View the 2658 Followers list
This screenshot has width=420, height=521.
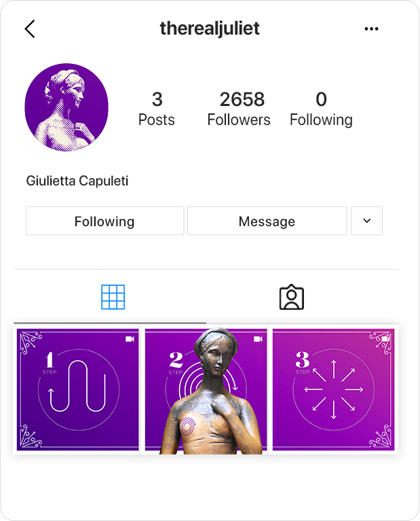tap(239, 109)
